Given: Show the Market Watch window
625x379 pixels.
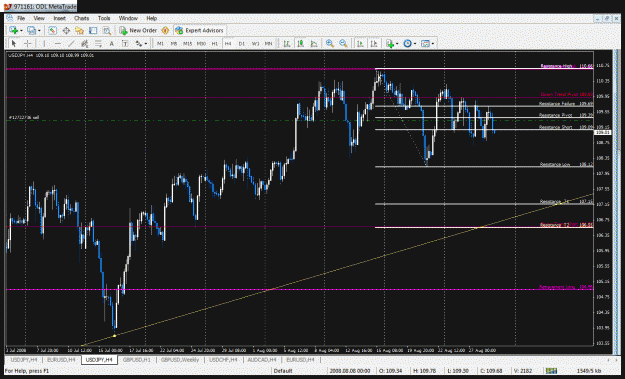Looking at the screenshot, I should (x=52, y=30).
